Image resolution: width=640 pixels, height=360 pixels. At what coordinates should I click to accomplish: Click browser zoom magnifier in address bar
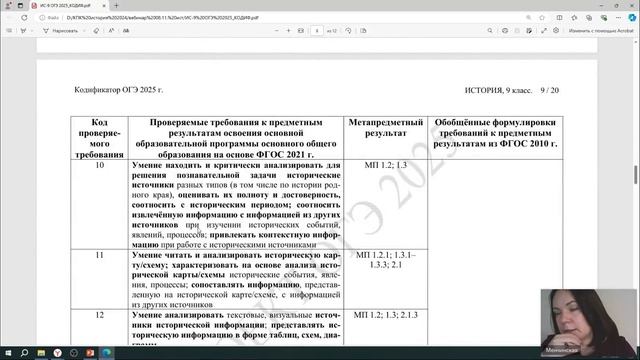click(529, 18)
